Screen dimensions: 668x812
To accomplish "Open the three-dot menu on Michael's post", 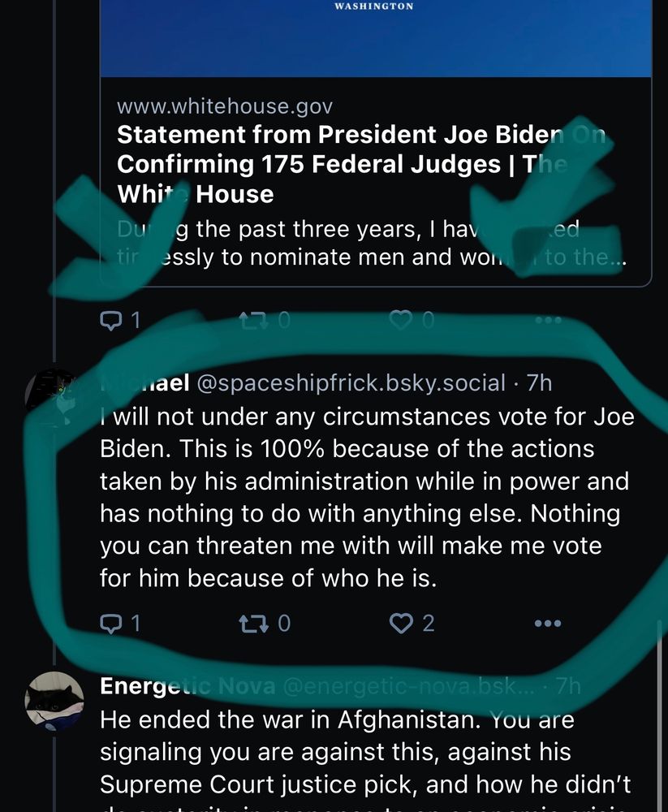I will pyautogui.click(x=548, y=624).
